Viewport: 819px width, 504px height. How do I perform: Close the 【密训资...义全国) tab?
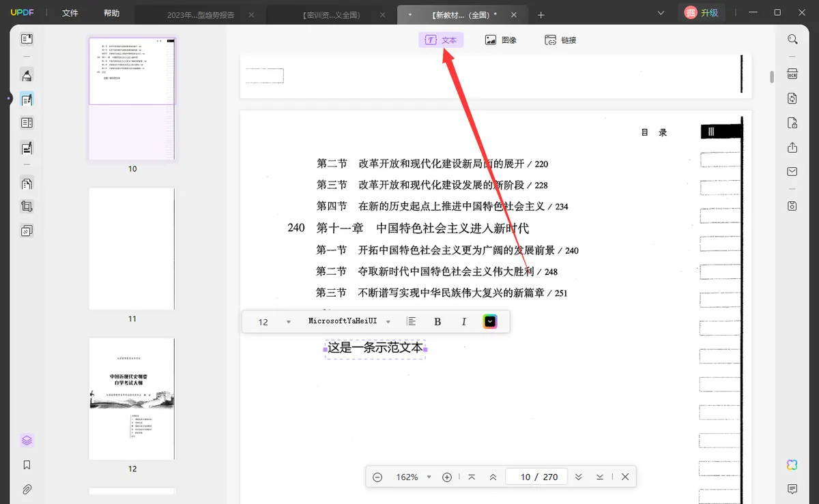pyautogui.click(x=382, y=14)
